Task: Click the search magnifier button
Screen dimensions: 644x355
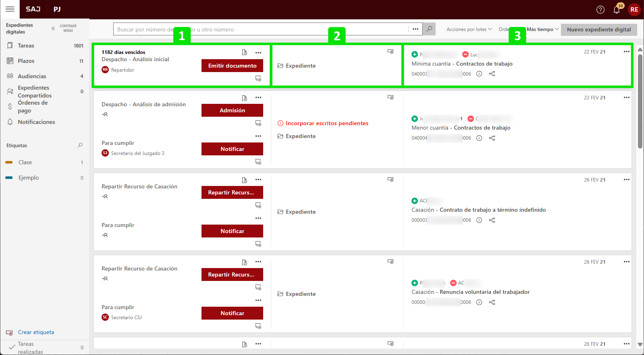Action: (x=429, y=29)
